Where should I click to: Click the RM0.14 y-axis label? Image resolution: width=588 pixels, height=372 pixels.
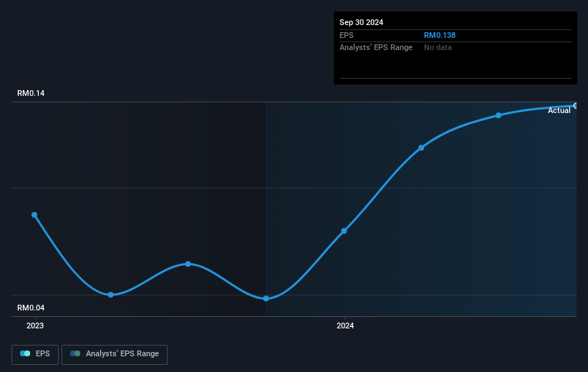click(31, 93)
